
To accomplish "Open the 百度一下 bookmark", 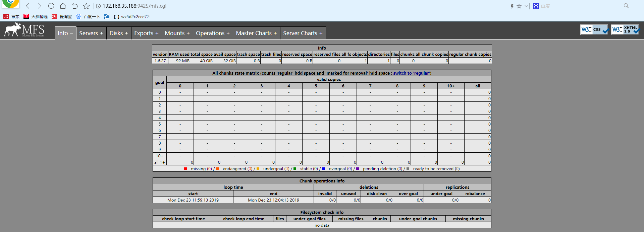I will [88, 16].
